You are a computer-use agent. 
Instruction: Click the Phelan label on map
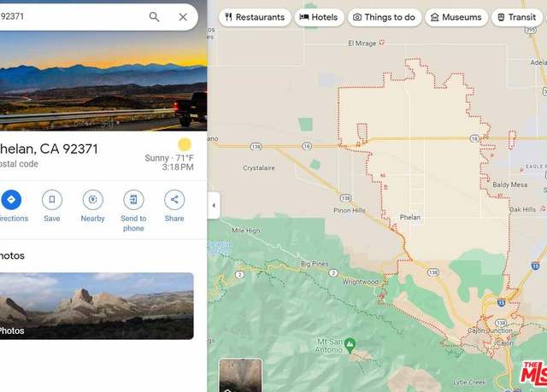[x=410, y=218]
